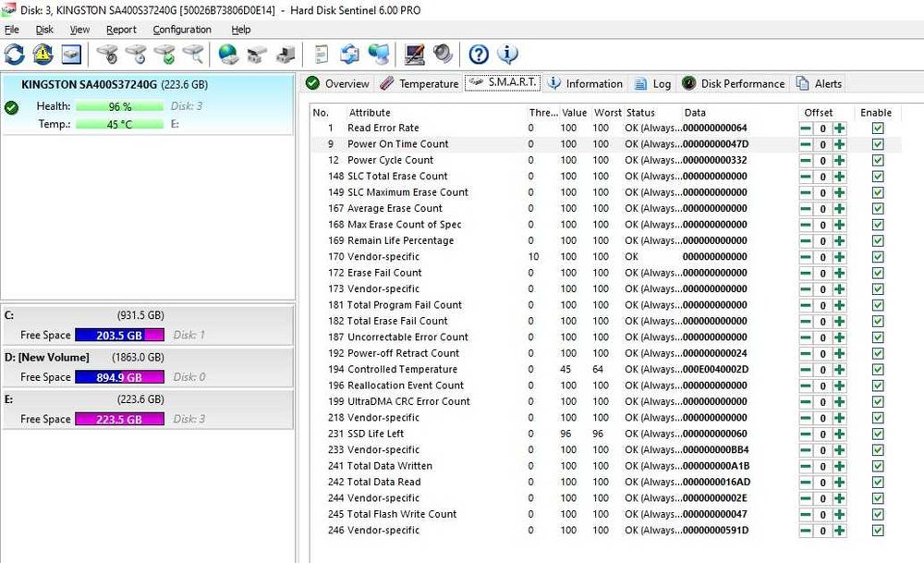This screenshot has width=924, height=563.
Task: Click the speaker sound toolbar icon
Action: click(444, 55)
